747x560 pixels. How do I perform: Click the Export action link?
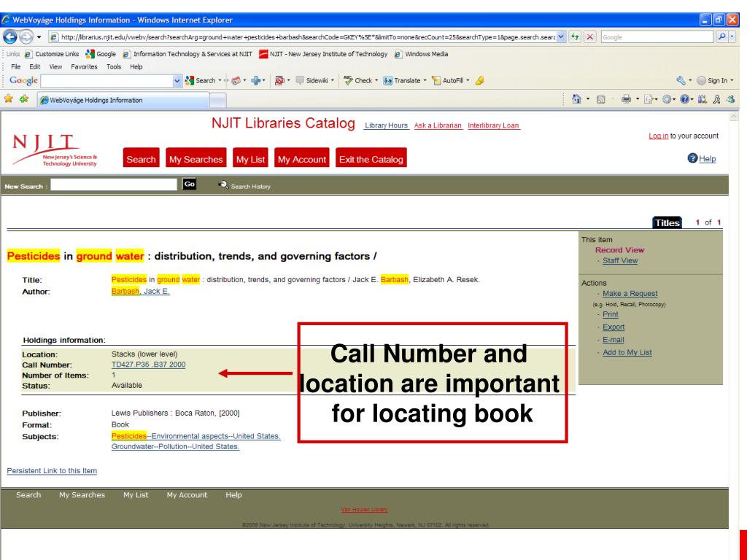[x=613, y=327]
